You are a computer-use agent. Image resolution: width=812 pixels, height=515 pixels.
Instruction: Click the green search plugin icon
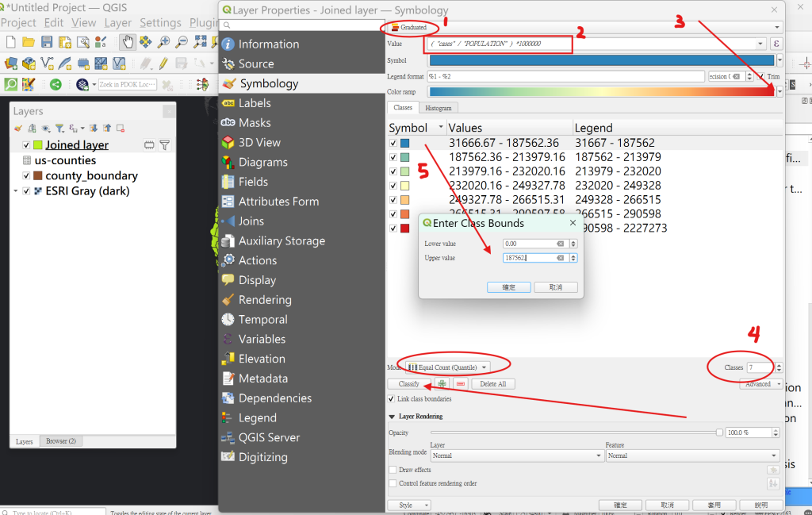click(11, 84)
